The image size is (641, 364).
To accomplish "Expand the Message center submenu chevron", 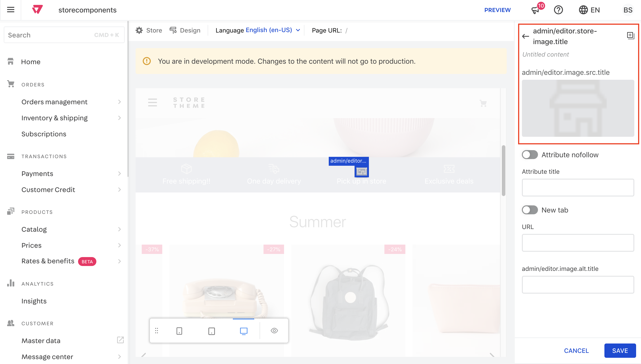I will point(119,356).
